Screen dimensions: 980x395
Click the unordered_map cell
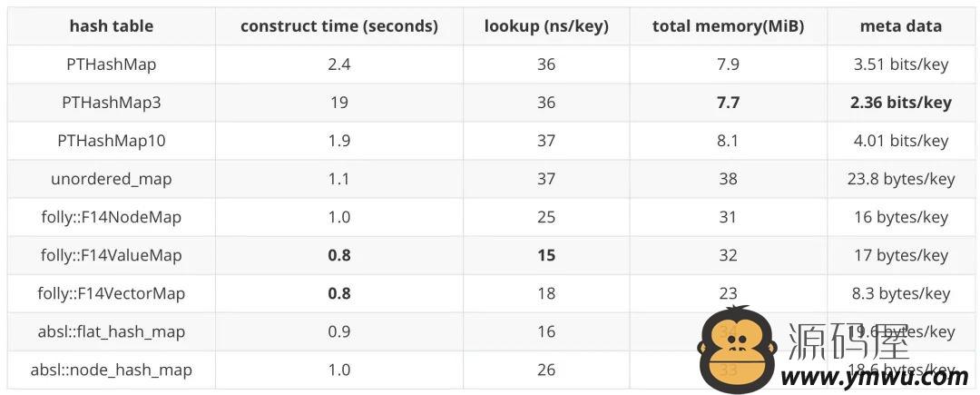pyautogui.click(x=112, y=179)
